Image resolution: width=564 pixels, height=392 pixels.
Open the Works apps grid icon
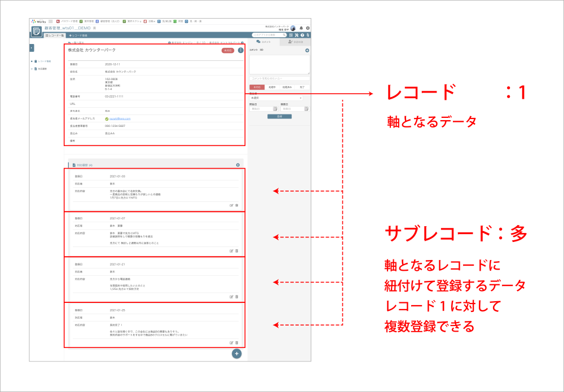coord(51,21)
